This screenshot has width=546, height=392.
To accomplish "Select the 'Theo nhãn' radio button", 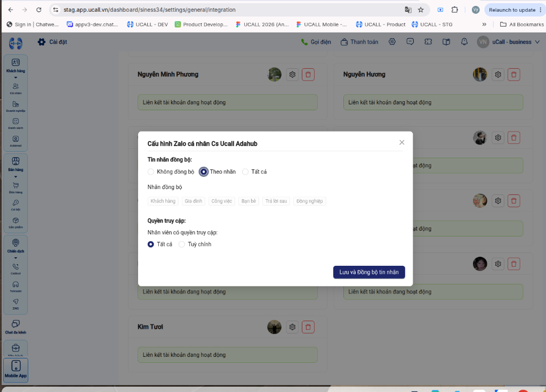I will click(204, 172).
